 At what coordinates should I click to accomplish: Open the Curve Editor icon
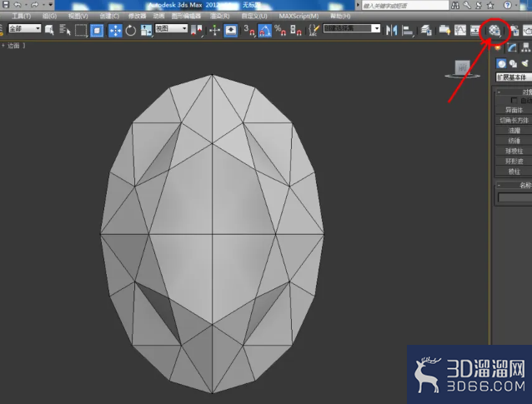pos(460,31)
